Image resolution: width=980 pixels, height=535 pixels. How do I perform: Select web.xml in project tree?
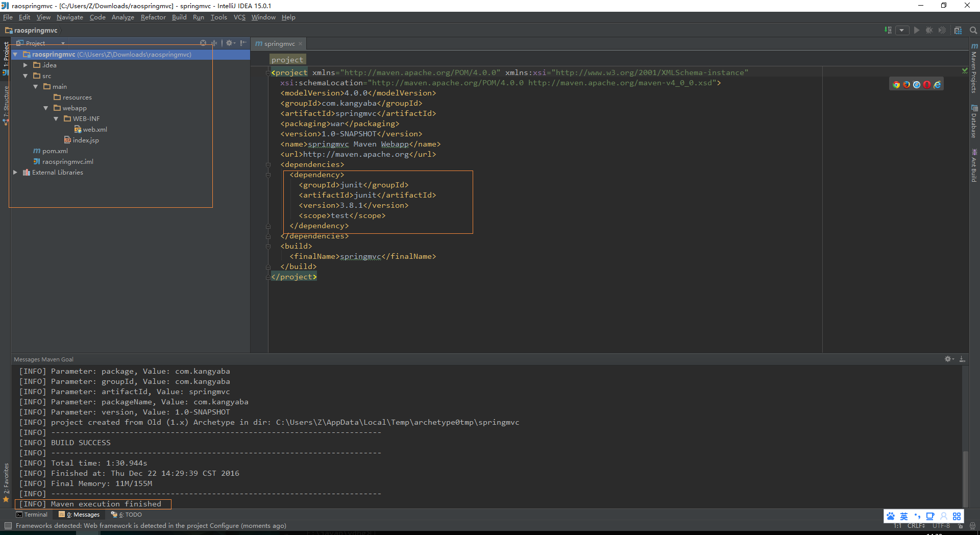90,129
